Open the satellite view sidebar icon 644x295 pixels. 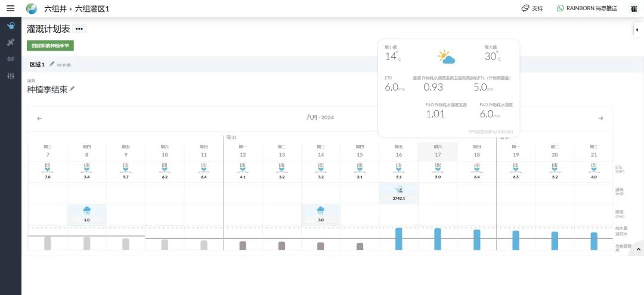tap(11, 42)
